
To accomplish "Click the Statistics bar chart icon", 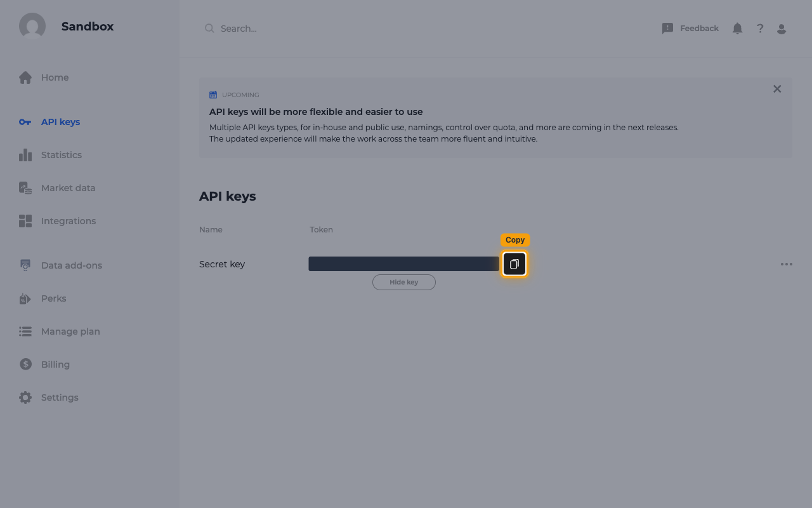I will 25,155.
